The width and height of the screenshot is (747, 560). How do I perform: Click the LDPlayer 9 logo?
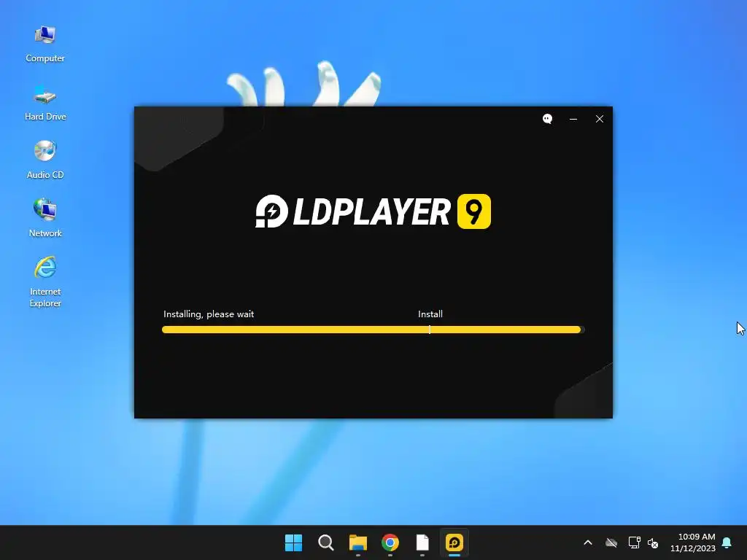(x=373, y=211)
